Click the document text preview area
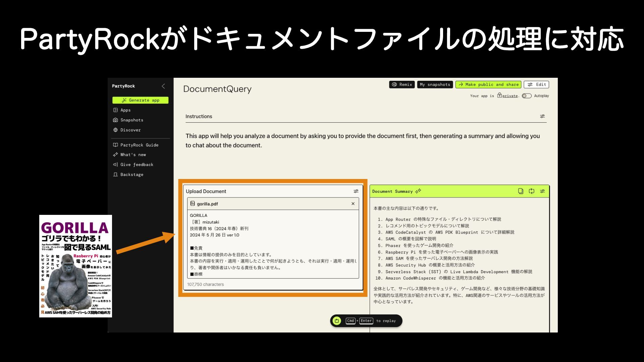The width and height of the screenshot is (644, 362). click(x=273, y=244)
